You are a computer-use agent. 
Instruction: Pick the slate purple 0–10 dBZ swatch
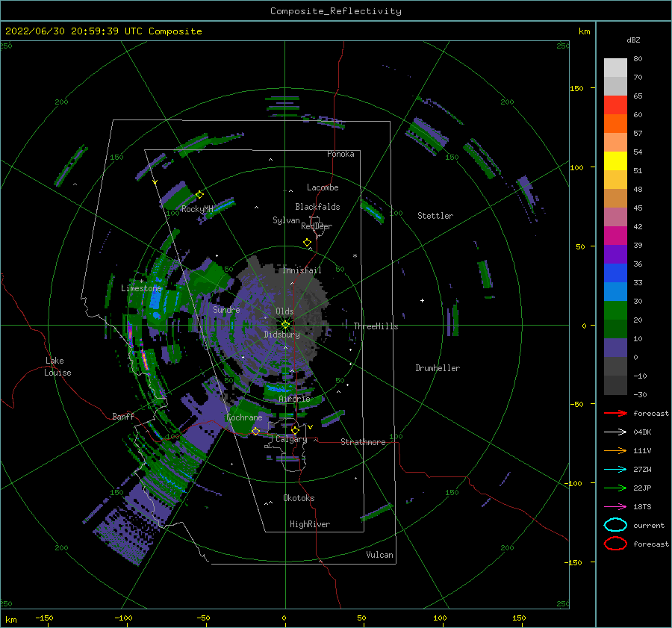point(615,348)
